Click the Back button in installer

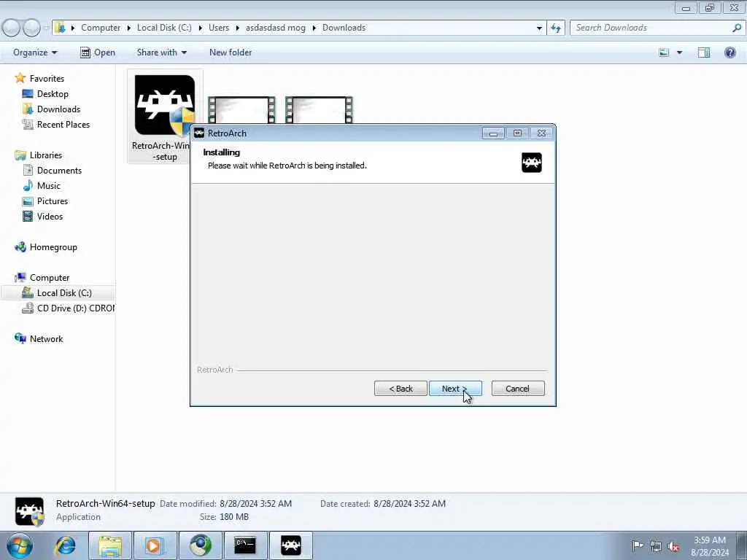(x=400, y=389)
